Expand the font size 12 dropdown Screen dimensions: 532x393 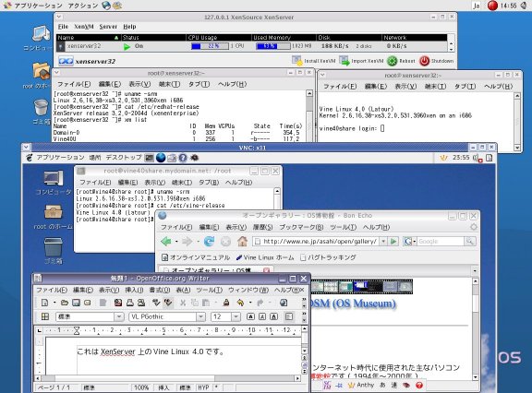pos(236,316)
